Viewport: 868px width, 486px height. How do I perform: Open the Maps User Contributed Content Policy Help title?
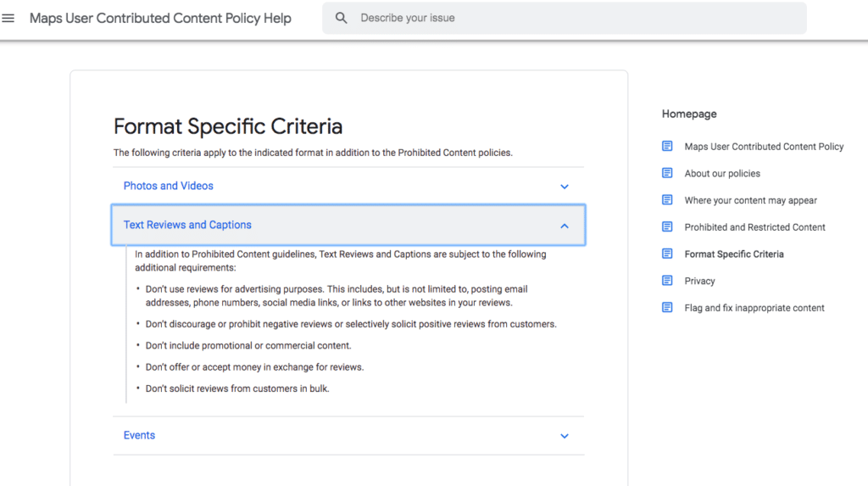160,19
